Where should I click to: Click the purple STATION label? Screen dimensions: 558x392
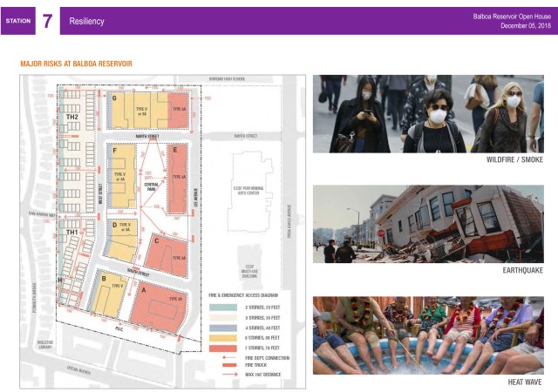point(17,21)
